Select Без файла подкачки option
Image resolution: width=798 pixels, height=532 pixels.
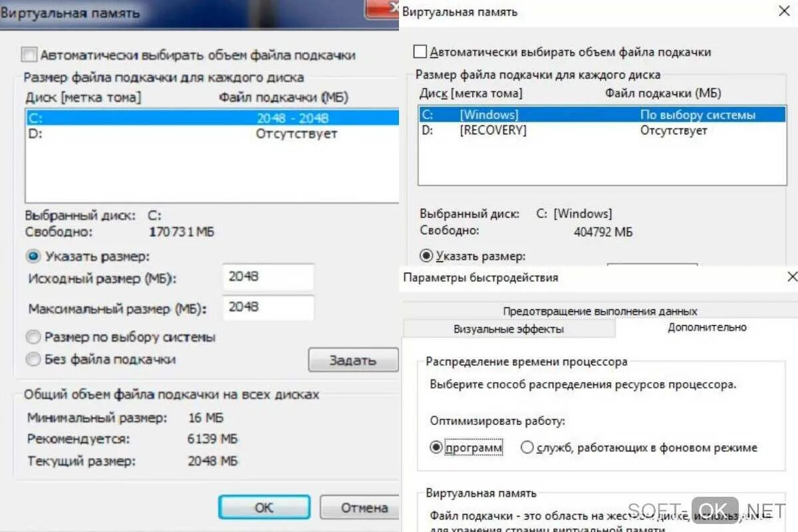coord(33,360)
